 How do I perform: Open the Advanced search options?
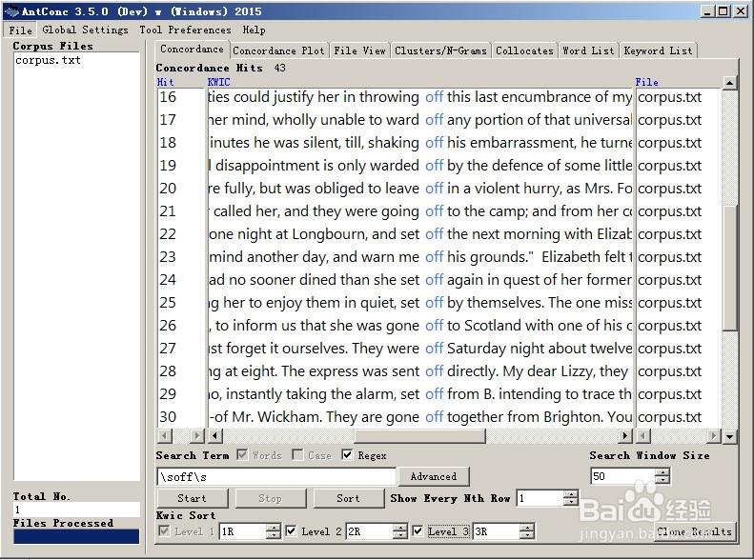pyautogui.click(x=434, y=476)
